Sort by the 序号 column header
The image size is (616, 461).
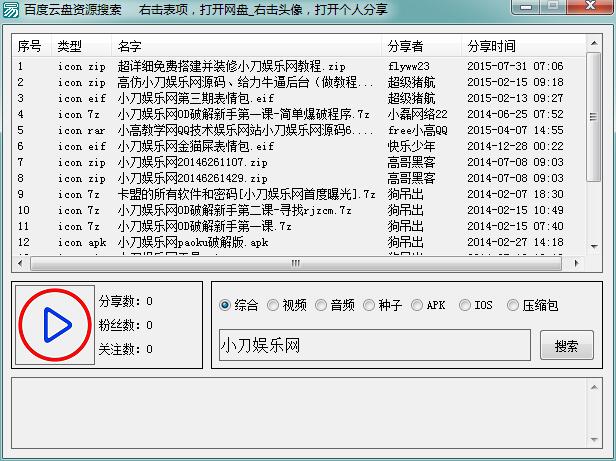pos(32,46)
